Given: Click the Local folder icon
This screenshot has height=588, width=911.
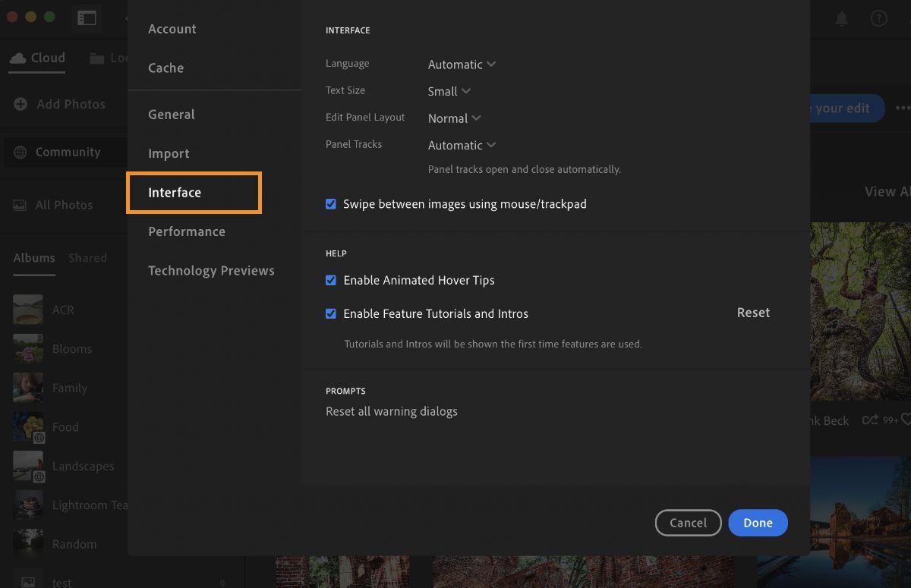Looking at the screenshot, I should tap(96, 57).
